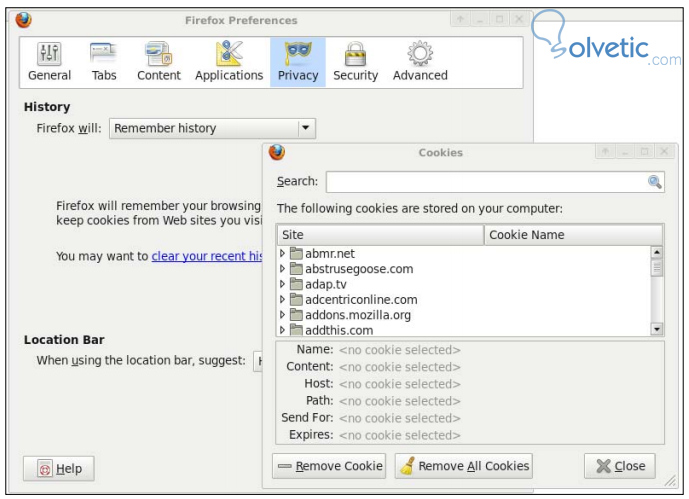Select the addons.mozilla.org site row text

[x=358, y=315]
